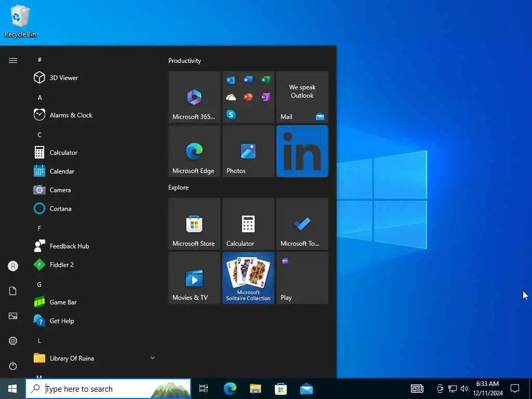
Task: Open the volume control tray icon
Action: [464, 389]
